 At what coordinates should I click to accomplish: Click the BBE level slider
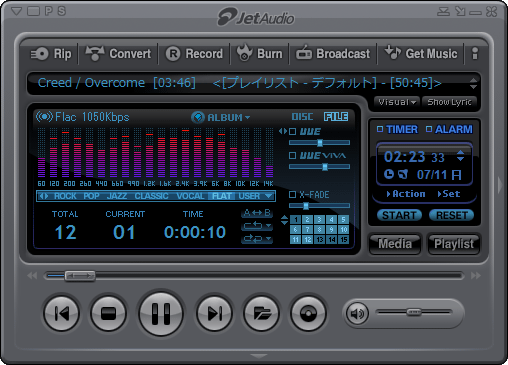point(319,143)
